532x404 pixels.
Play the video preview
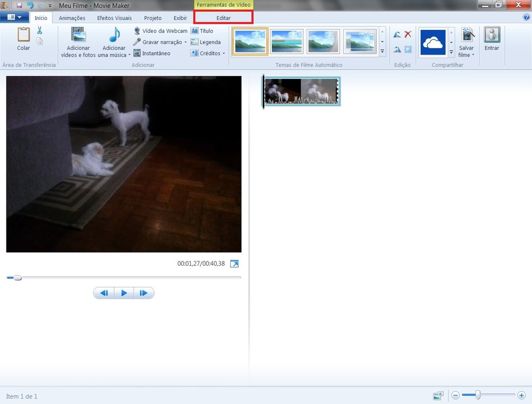tap(124, 293)
